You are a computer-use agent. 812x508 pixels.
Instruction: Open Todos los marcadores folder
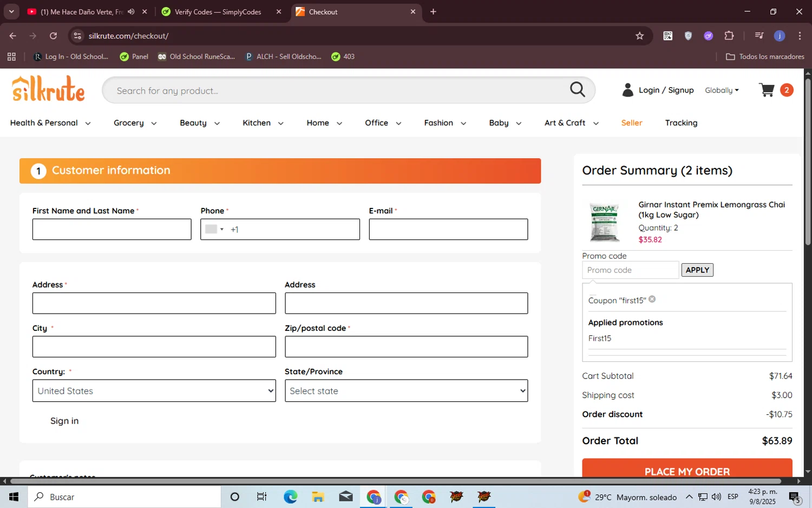[765, 56]
